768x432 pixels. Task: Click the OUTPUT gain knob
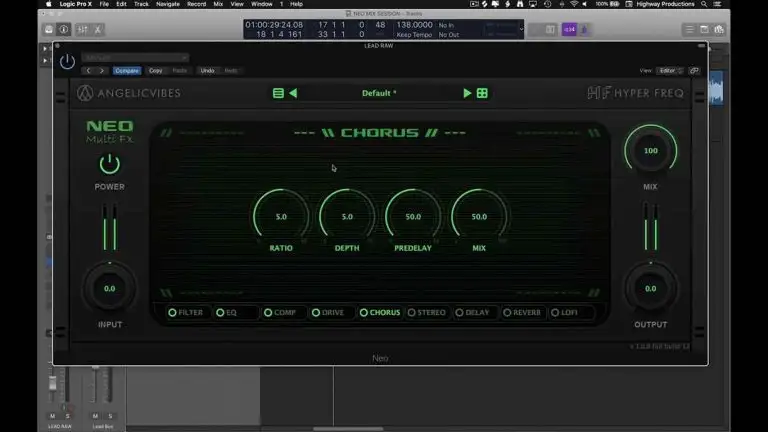point(650,288)
